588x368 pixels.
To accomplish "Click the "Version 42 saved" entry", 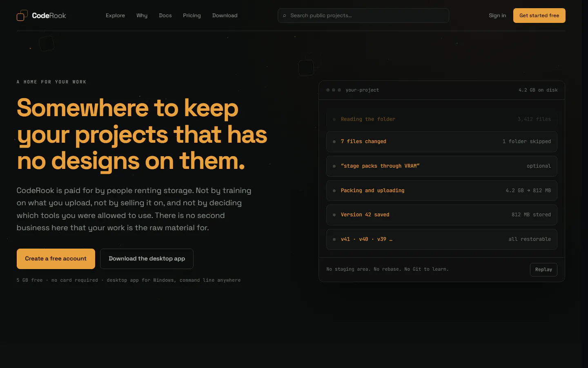I will coord(442,215).
